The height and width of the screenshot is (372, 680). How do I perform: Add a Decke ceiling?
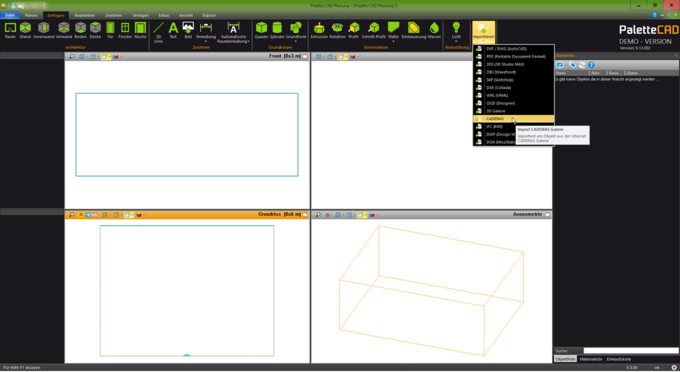[95, 30]
